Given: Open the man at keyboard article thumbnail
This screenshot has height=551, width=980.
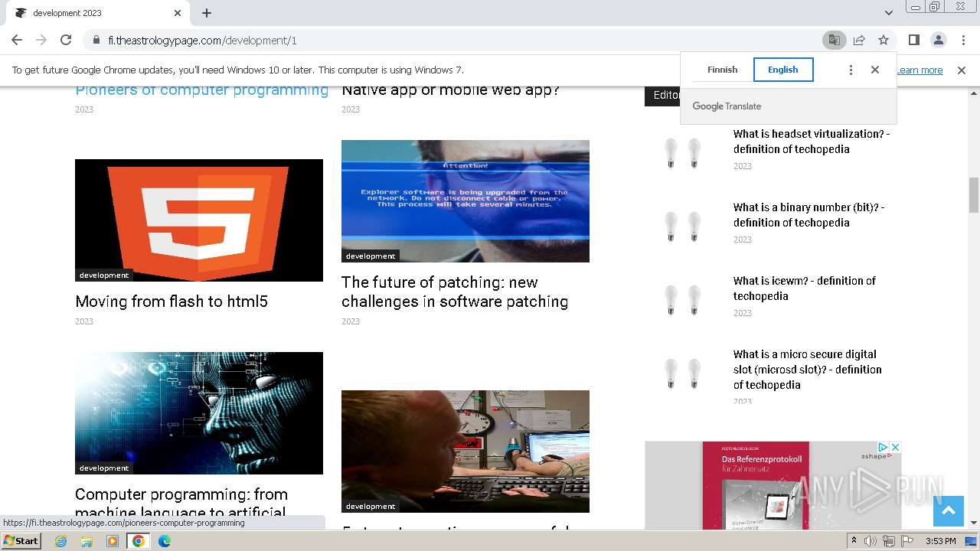Looking at the screenshot, I should point(465,452).
